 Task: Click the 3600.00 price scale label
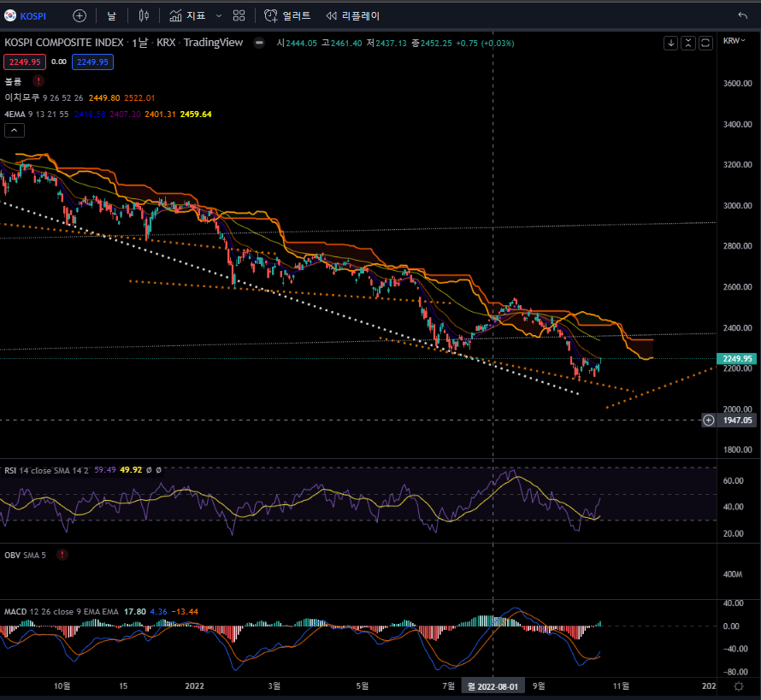point(737,84)
